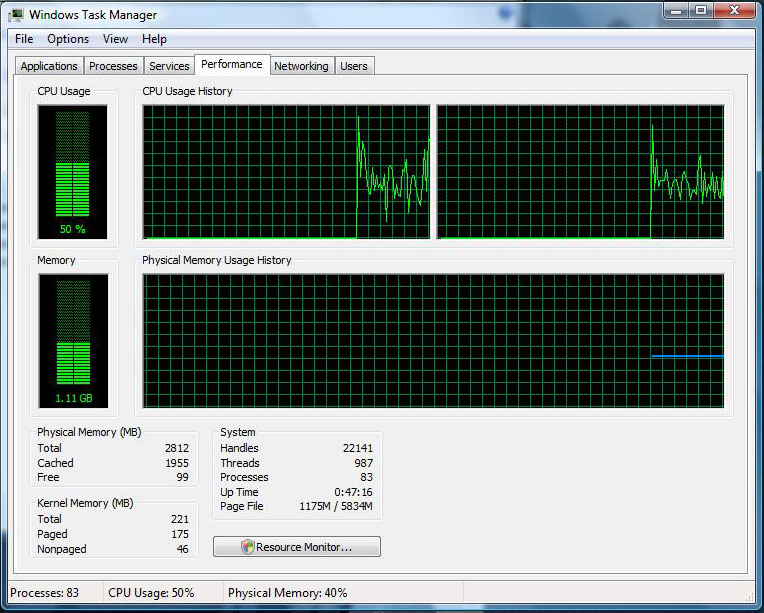This screenshot has width=764, height=613.
Task: Click the Task Manager title bar icon
Action: (x=15, y=15)
